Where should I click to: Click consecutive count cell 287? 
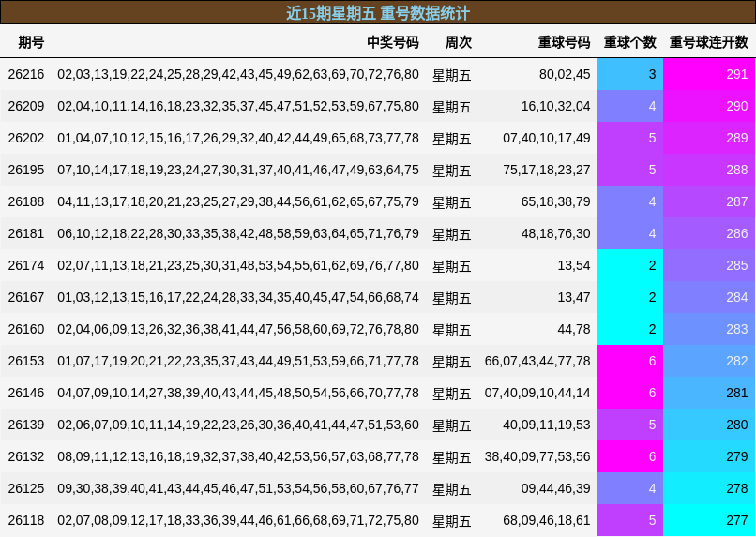coord(709,201)
